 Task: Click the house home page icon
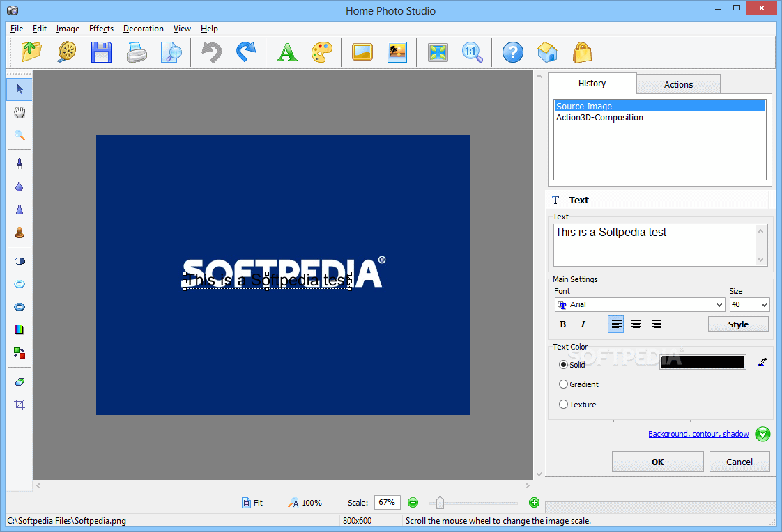547,52
